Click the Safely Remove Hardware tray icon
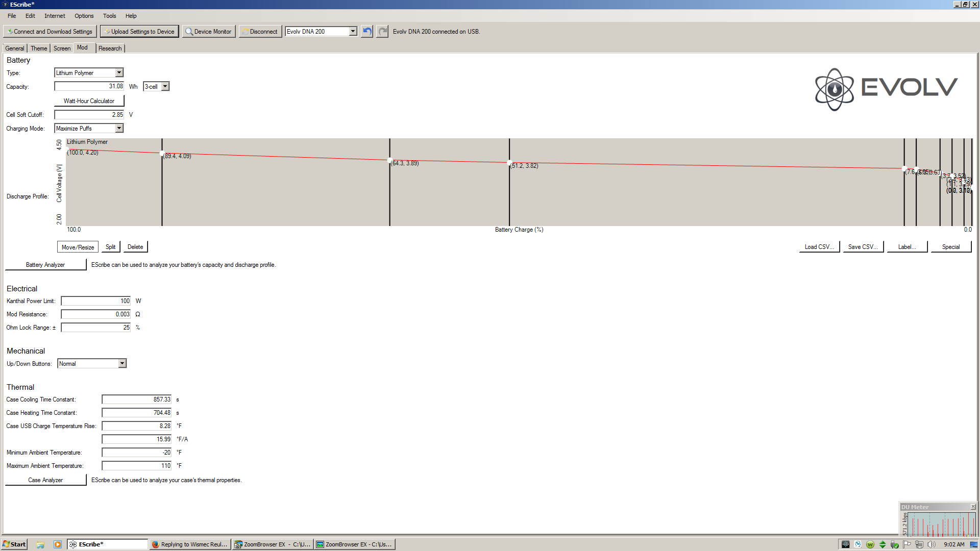 [894, 544]
